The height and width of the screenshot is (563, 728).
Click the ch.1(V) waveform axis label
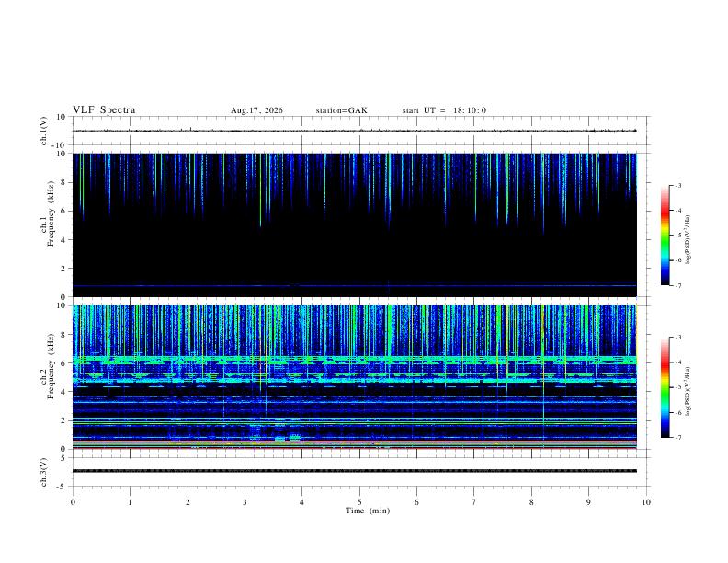(43, 131)
